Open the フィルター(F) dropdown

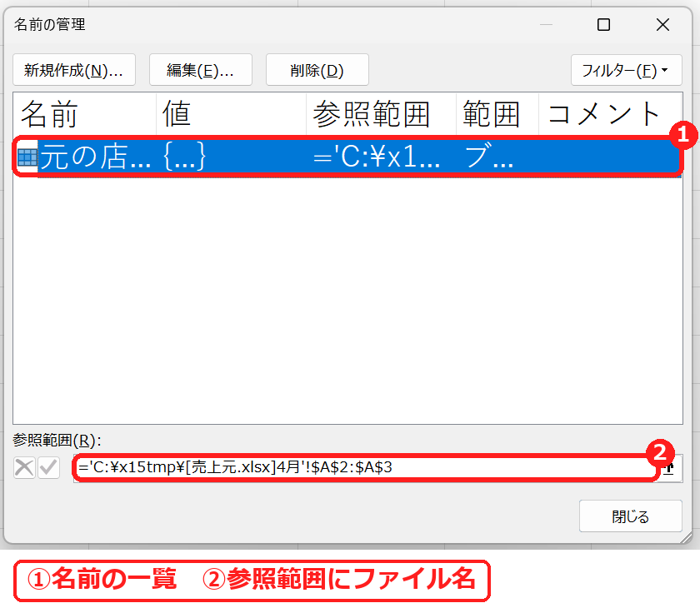[626, 70]
